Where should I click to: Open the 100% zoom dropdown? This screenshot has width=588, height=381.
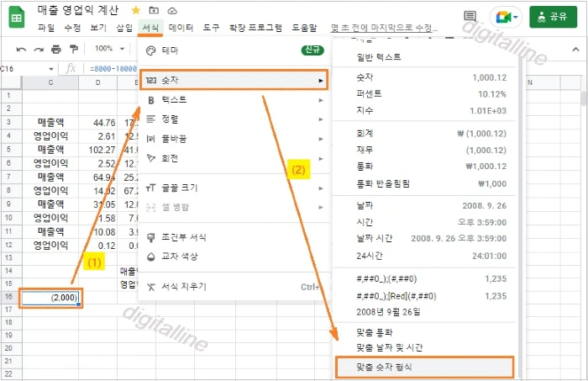(x=109, y=49)
